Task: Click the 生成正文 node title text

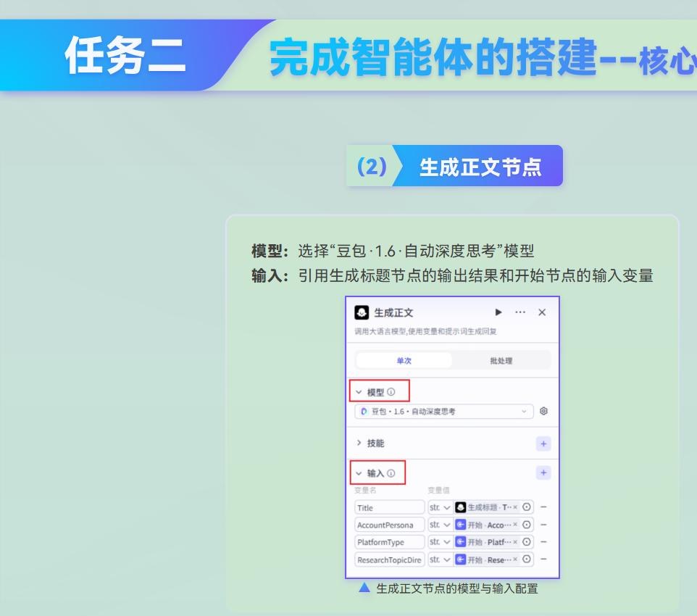Action: tap(394, 312)
